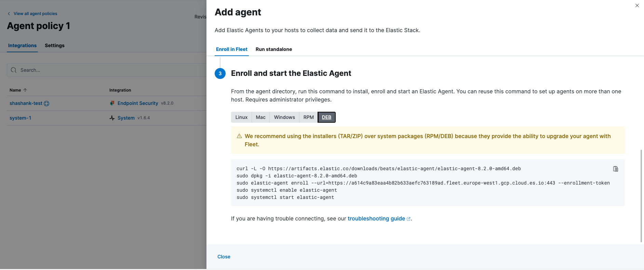Open the Settings tab of Agent policy
The image size is (644, 270).
(55, 45)
